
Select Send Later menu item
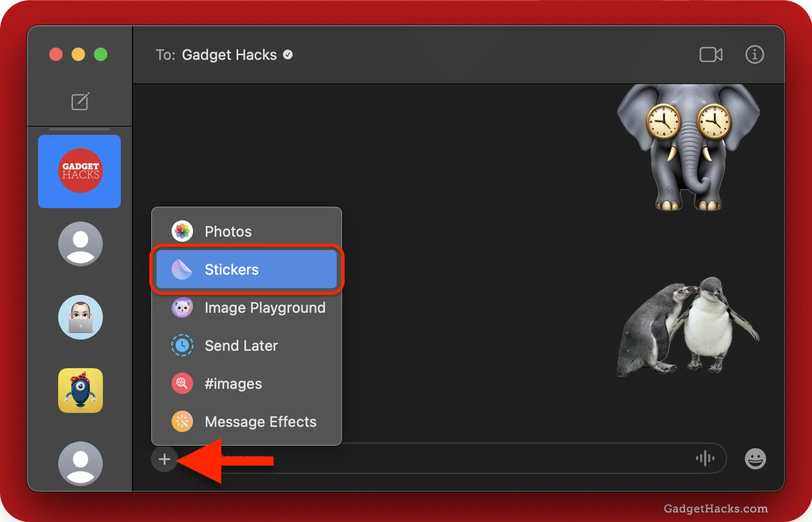tap(247, 345)
